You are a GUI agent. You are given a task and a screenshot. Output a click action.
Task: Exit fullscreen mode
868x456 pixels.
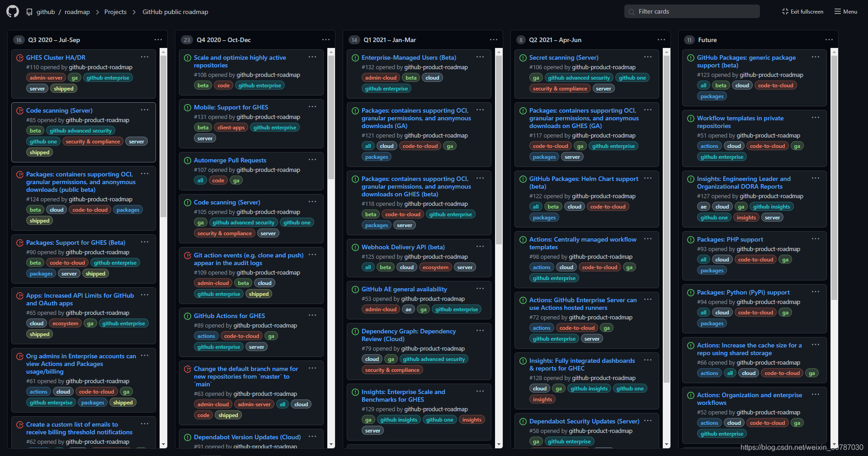[x=802, y=12]
